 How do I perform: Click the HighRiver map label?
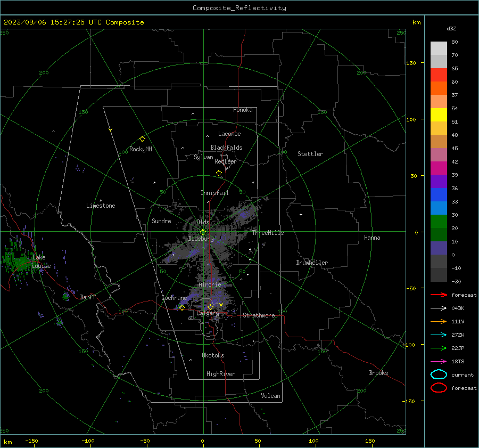(220, 374)
